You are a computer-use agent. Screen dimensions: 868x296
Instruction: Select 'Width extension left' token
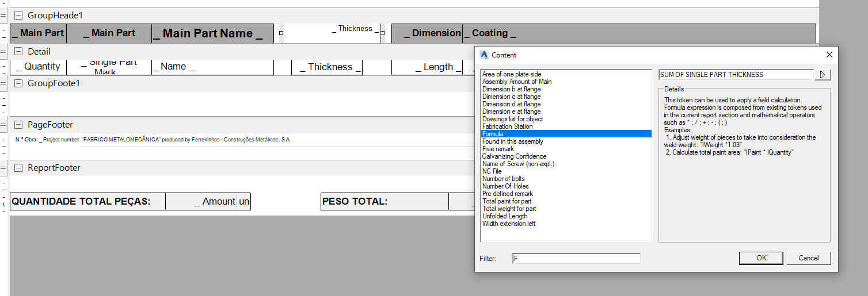point(509,224)
